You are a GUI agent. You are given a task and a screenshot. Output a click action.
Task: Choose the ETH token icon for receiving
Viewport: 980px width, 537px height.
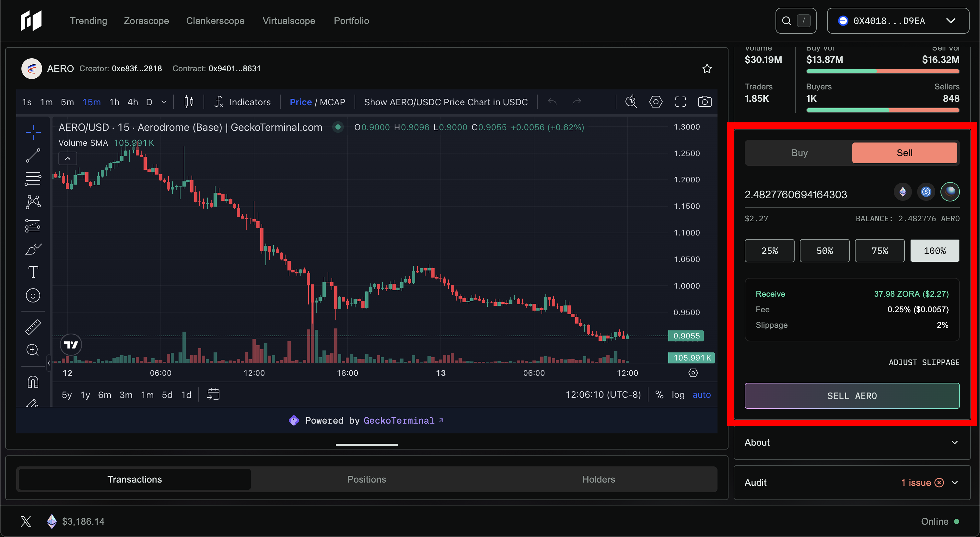pyautogui.click(x=903, y=192)
